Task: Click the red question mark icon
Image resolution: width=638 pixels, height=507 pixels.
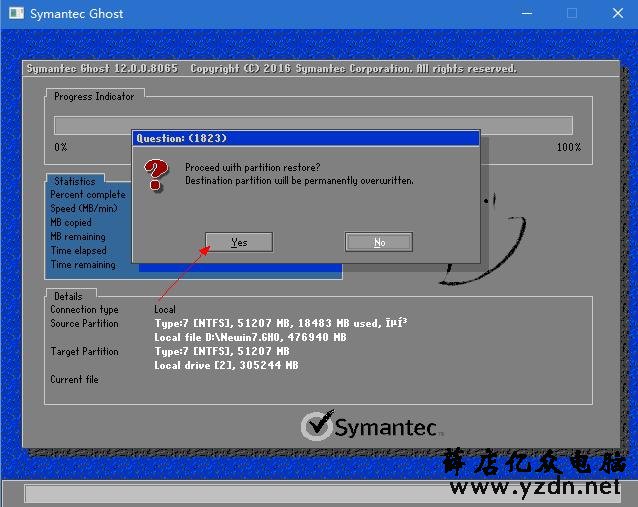Action: coord(156,175)
